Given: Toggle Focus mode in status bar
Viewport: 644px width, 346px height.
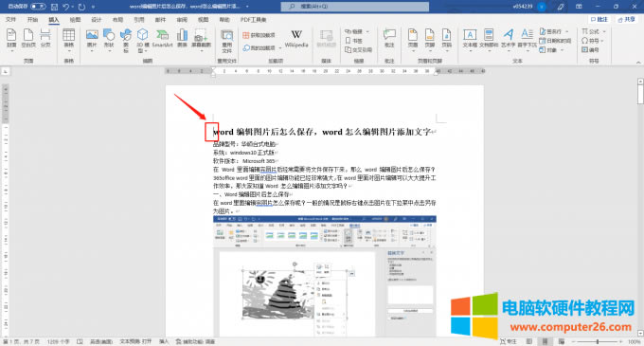Looking at the screenshot, I should pos(509,341).
